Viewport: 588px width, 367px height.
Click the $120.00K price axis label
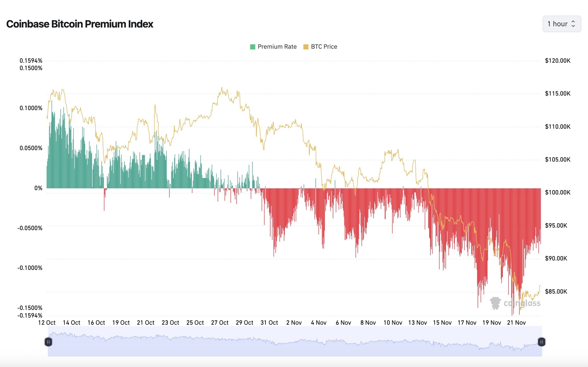[557, 61]
